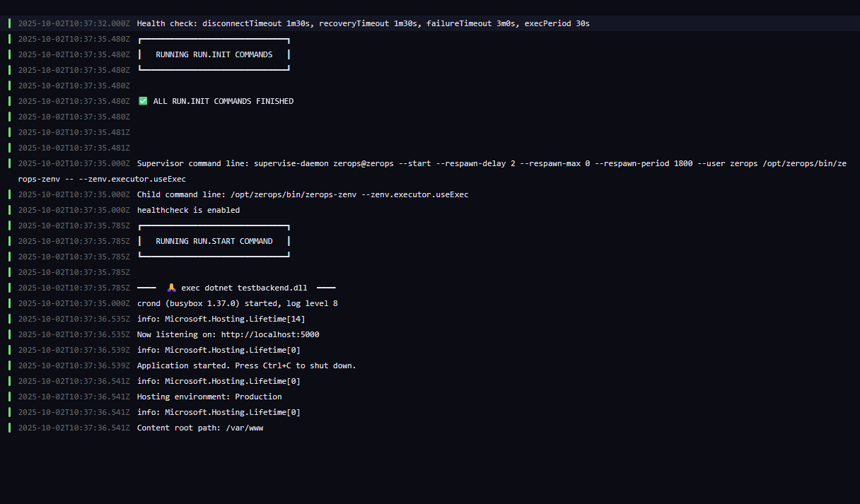Select the 'healthcheck is enabled' log line
Viewport: 860px width, 504px height.
(188, 210)
